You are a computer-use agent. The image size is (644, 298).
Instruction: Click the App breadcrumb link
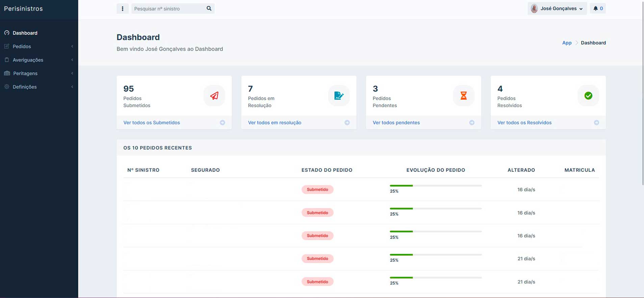click(x=567, y=43)
